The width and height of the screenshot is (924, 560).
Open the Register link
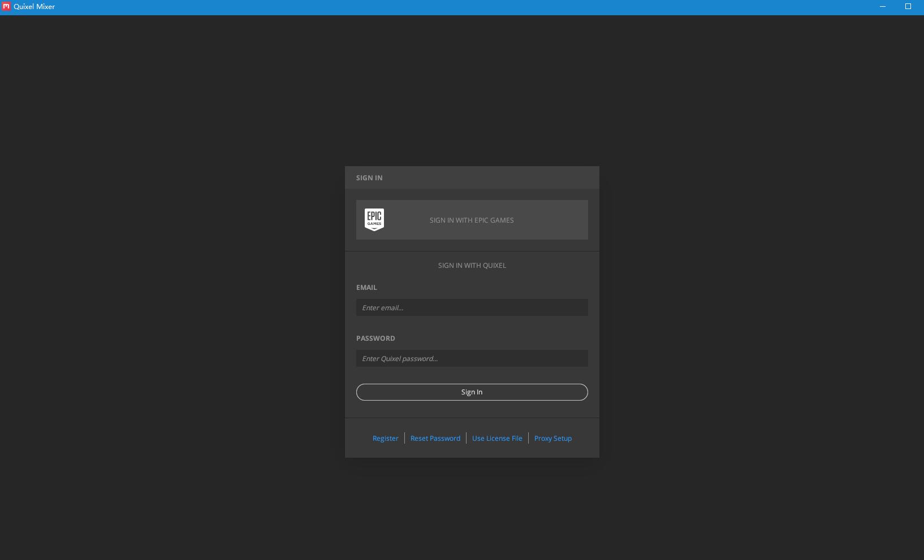[x=385, y=439]
